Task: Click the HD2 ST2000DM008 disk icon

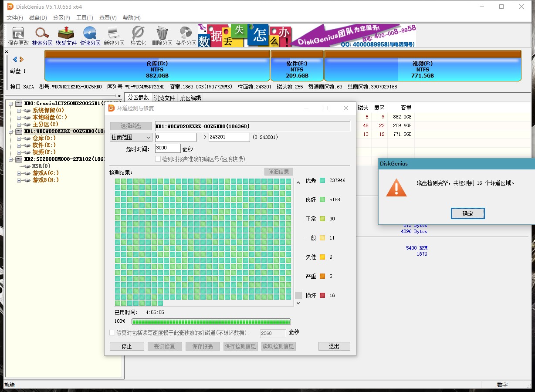Action: (19, 159)
